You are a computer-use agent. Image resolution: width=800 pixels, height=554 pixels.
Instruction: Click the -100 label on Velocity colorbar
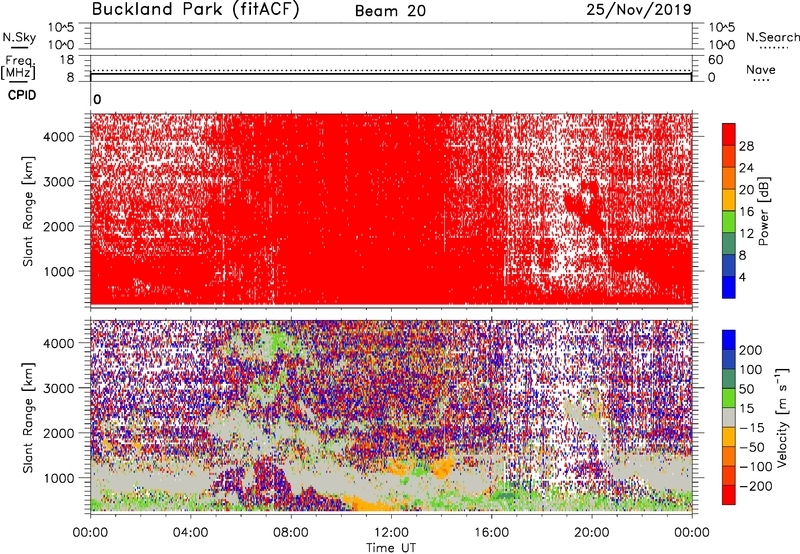756,467
